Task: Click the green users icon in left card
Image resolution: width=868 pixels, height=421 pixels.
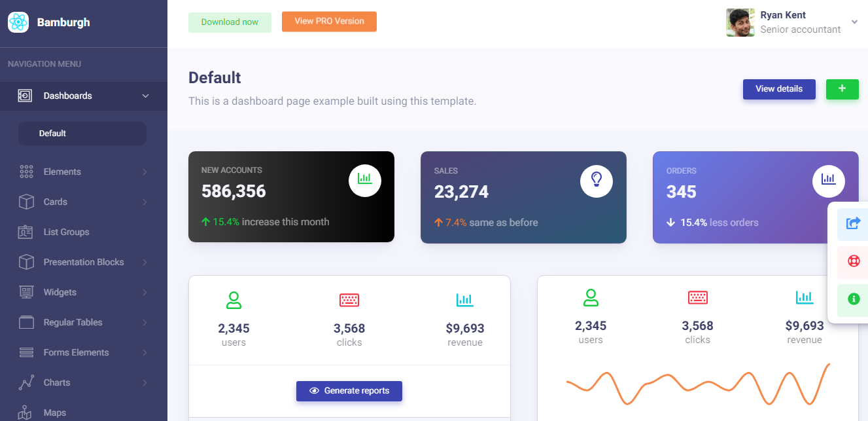Action: pyautogui.click(x=234, y=301)
